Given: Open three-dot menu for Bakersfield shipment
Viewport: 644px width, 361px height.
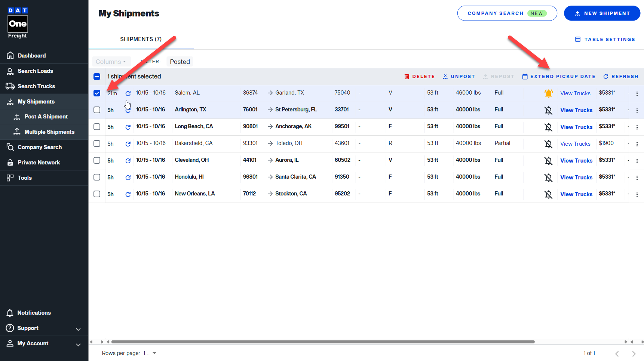Looking at the screenshot, I should [x=637, y=144].
